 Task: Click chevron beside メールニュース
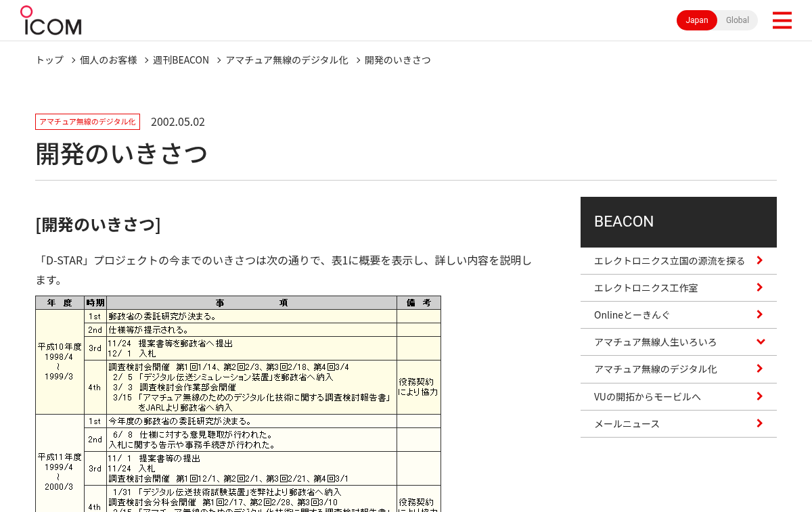pyautogui.click(x=760, y=423)
